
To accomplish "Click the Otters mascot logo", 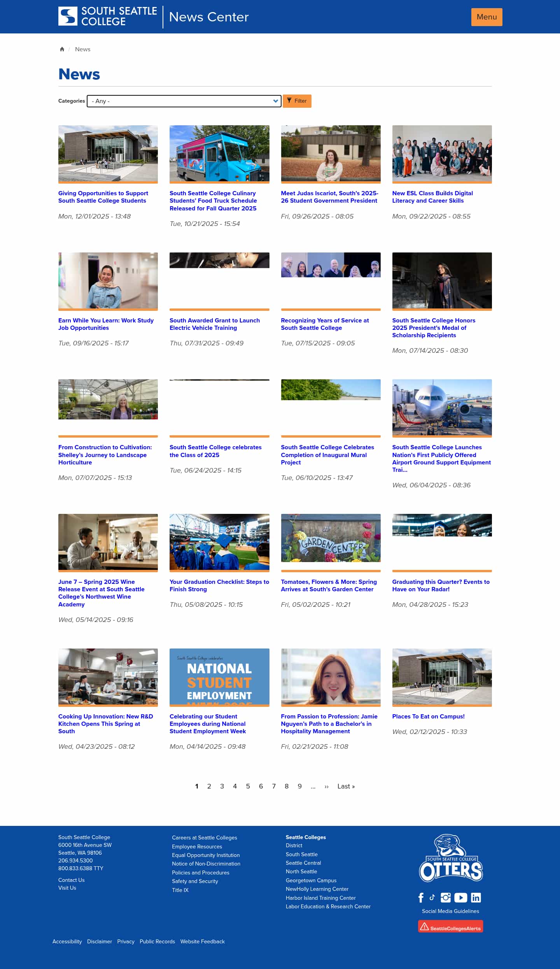I will pyautogui.click(x=450, y=857).
